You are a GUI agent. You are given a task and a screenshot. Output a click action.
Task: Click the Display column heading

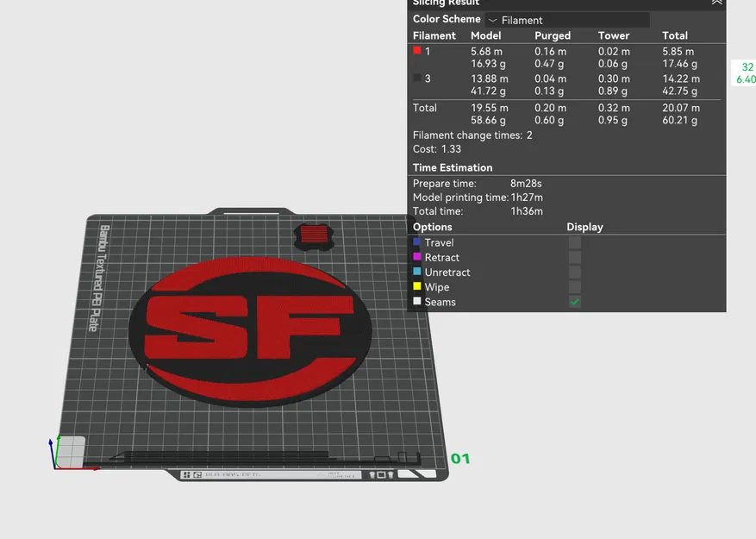(x=584, y=227)
